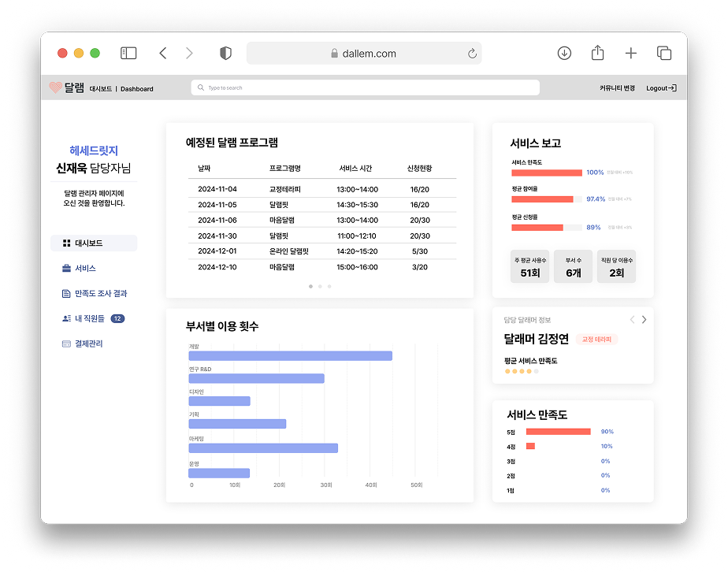The image size is (728, 572).
Task: Click the 기획 department bar
Action: click(238, 424)
